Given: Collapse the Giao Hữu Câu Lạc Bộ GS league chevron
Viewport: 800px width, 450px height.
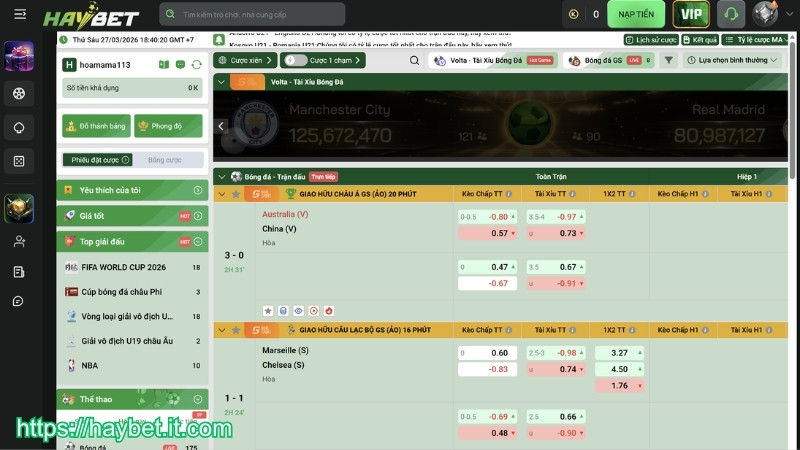Looking at the screenshot, I should click(x=221, y=330).
